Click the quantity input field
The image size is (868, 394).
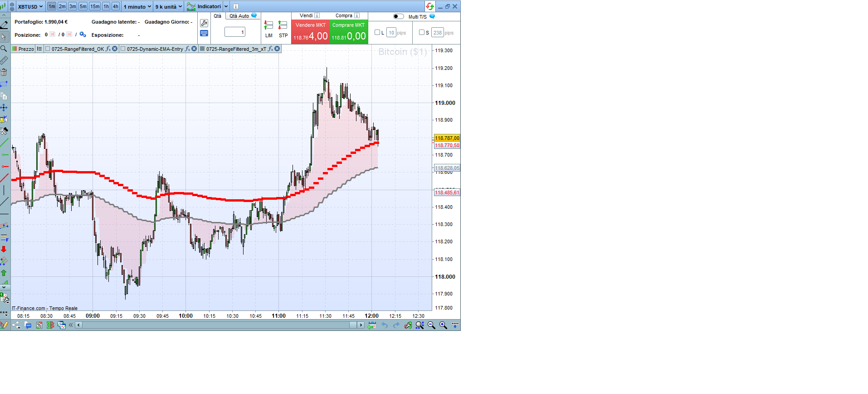pos(235,32)
